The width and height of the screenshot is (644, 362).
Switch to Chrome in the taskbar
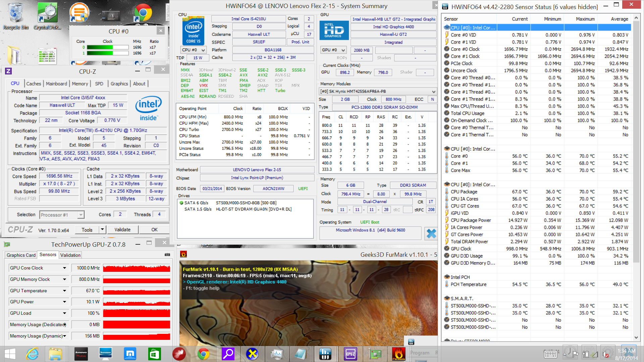point(203,354)
